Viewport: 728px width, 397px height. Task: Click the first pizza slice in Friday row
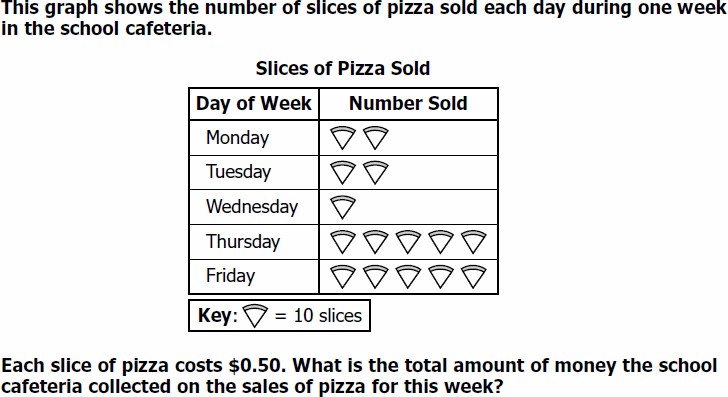point(343,277)
